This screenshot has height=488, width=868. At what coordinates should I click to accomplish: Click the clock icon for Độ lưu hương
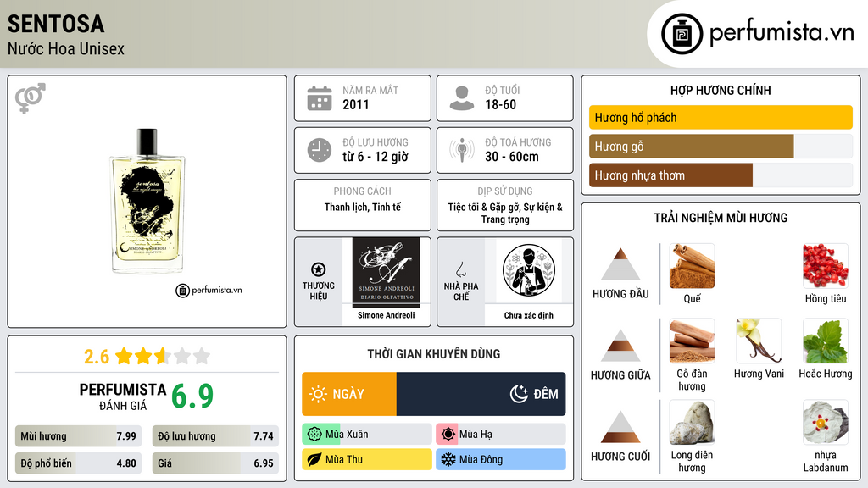pos(320,150)
